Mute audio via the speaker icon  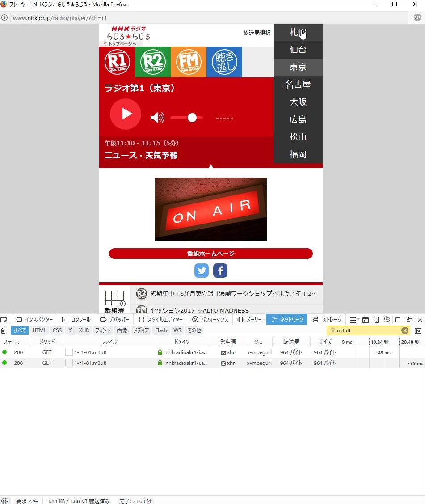[x=157, y=118]
